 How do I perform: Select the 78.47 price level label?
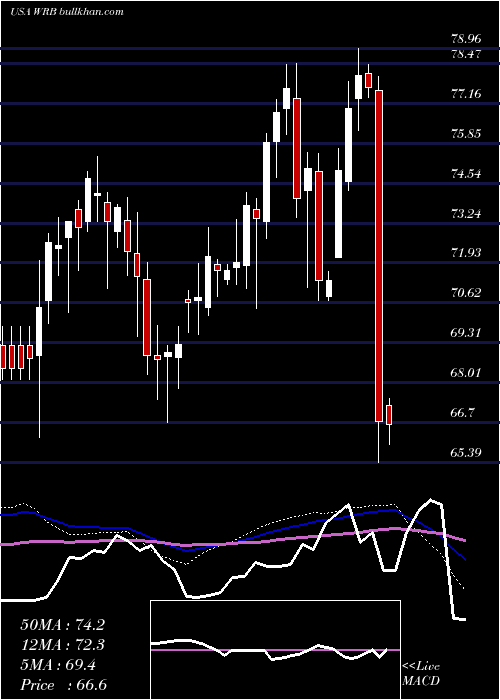[467, 54]
